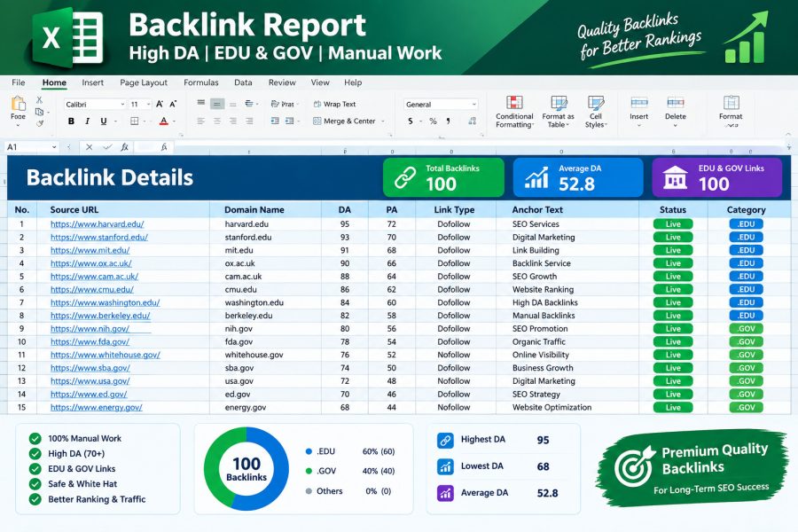Open the Calibri font name dropdown

coord(122,105)
